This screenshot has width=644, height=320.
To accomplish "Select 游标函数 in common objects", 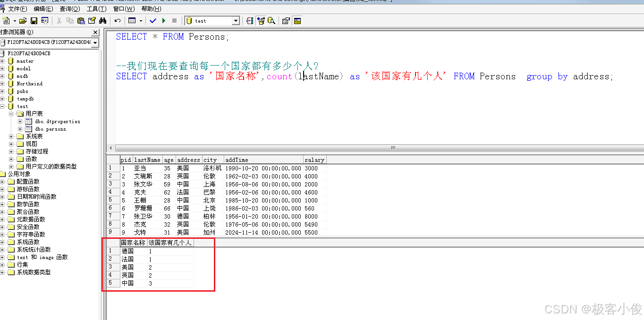I will [x=28, y=189].
